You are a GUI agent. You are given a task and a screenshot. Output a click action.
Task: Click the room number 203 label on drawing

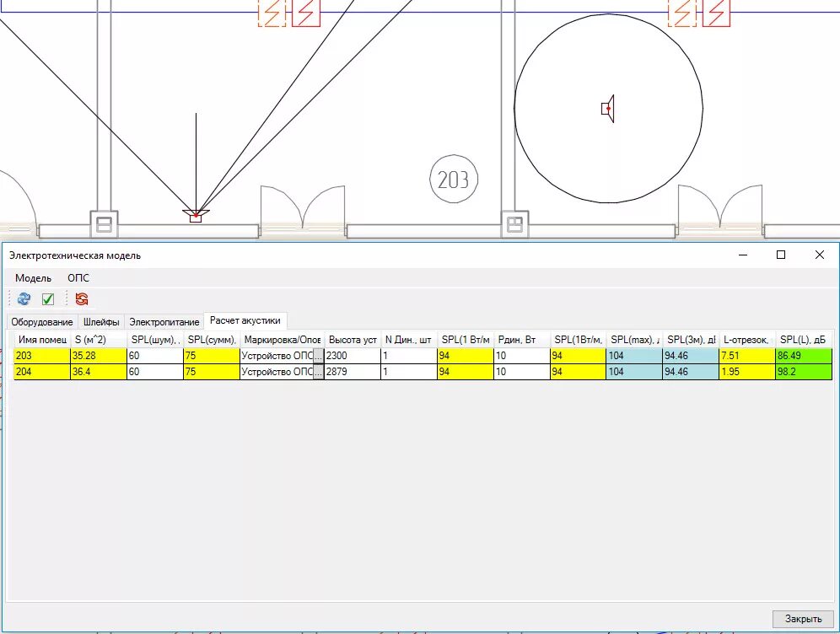[x=453, y=180]
